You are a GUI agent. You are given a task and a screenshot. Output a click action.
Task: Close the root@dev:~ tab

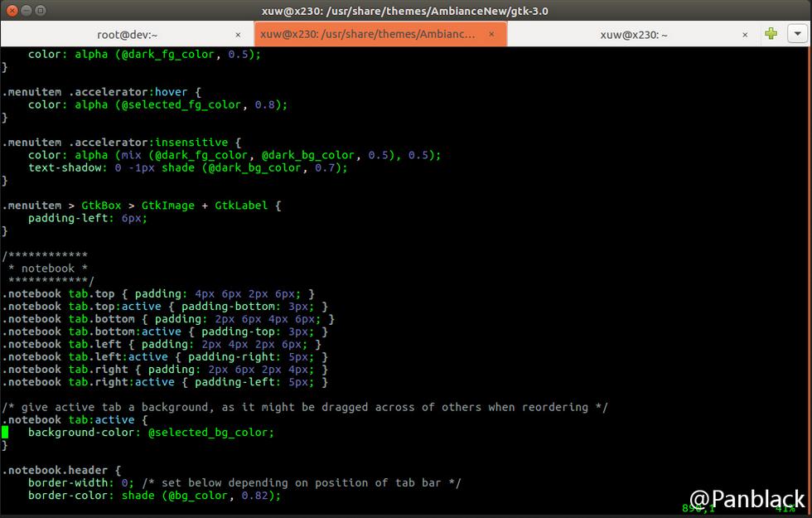[x=239, y=35]
